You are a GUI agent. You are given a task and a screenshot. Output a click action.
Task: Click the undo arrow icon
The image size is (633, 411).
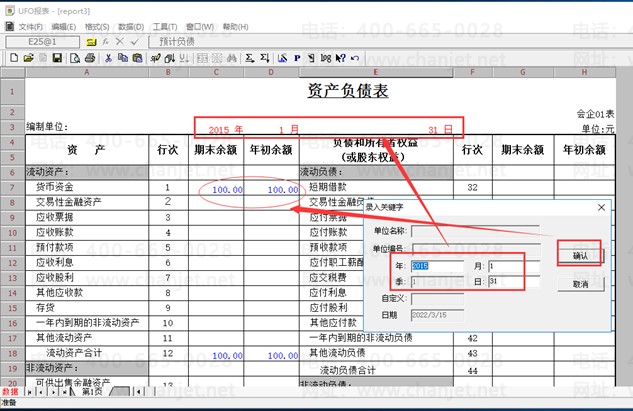[355, 58]
